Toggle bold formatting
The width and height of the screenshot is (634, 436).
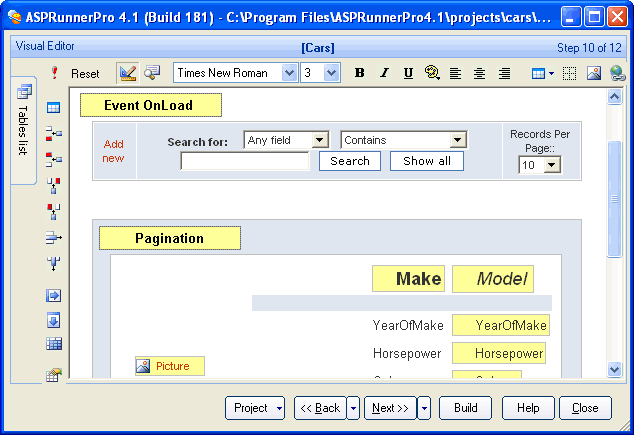click(x=359, y=73)
